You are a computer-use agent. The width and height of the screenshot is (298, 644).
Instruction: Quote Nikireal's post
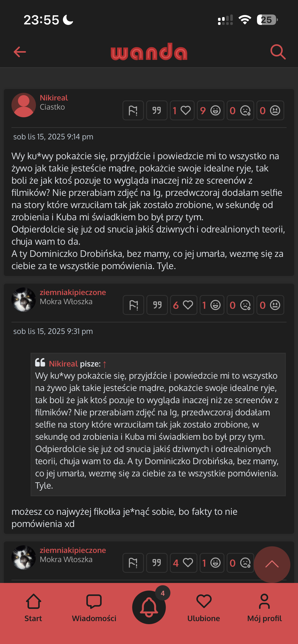pos(157,110)
